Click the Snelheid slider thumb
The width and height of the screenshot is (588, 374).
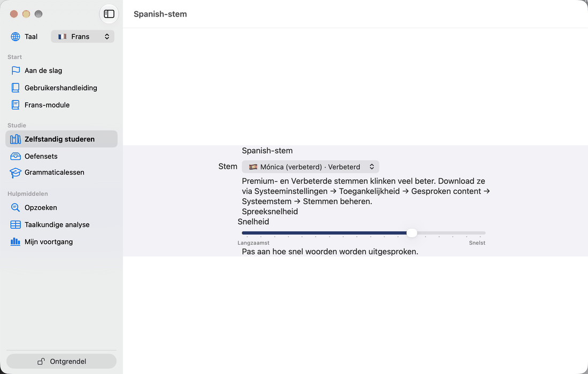(412, 233)
